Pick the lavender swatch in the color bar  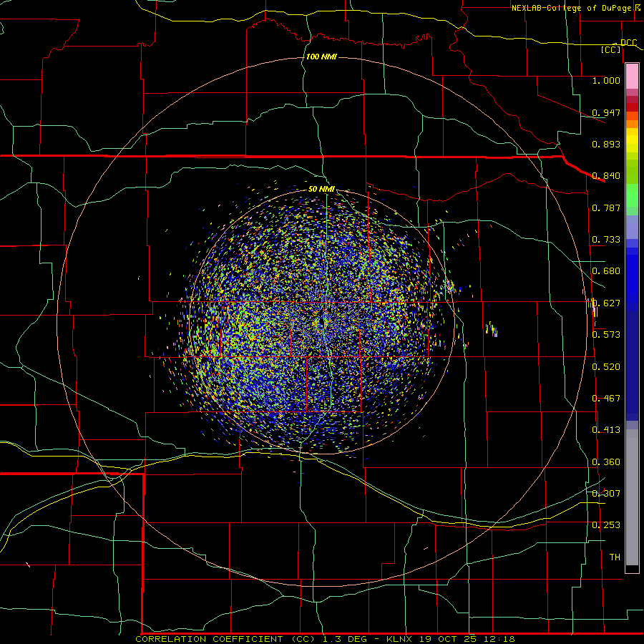[632, 227]
